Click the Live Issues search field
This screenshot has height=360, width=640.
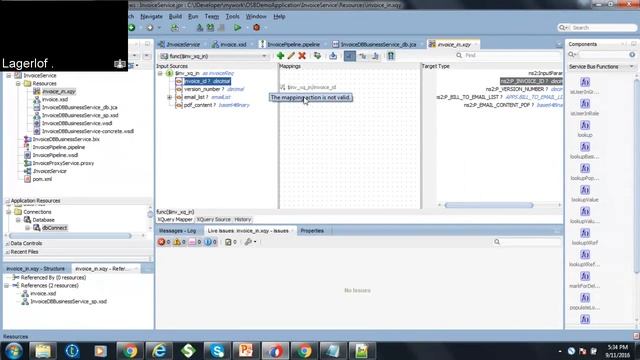527,242
